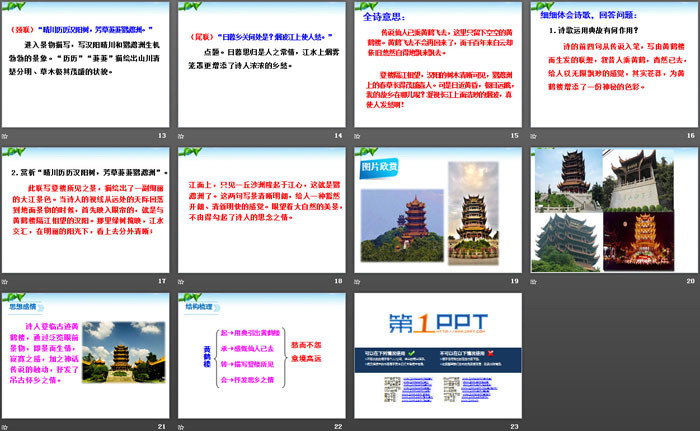Select slide 21 titled 思想感情
700x431 pixels.
coord(86,357)
